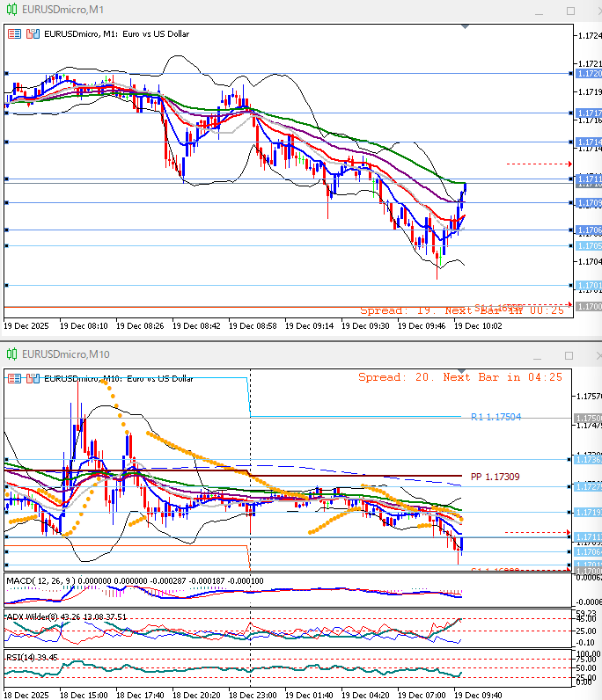This screenshot has height=700, width=602.
Task: Maximize the EURUSDmicro,M1 chart window
Action: 570,11
